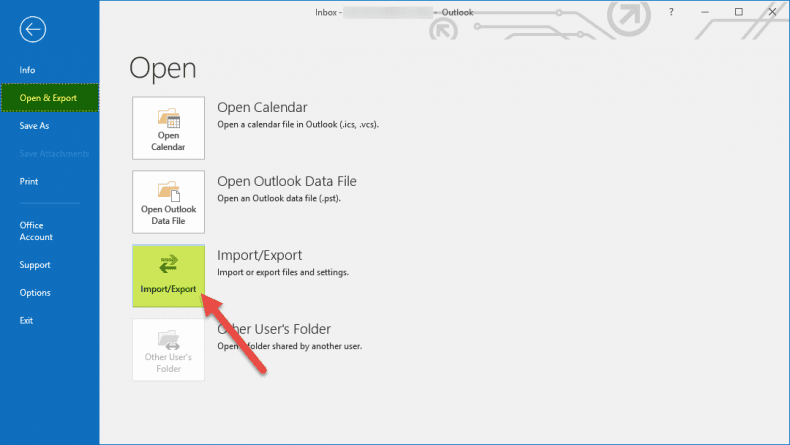The image size is (790, 445).
Task: Click the Open Calendar icon button
Action: click(x=169, y=128)
